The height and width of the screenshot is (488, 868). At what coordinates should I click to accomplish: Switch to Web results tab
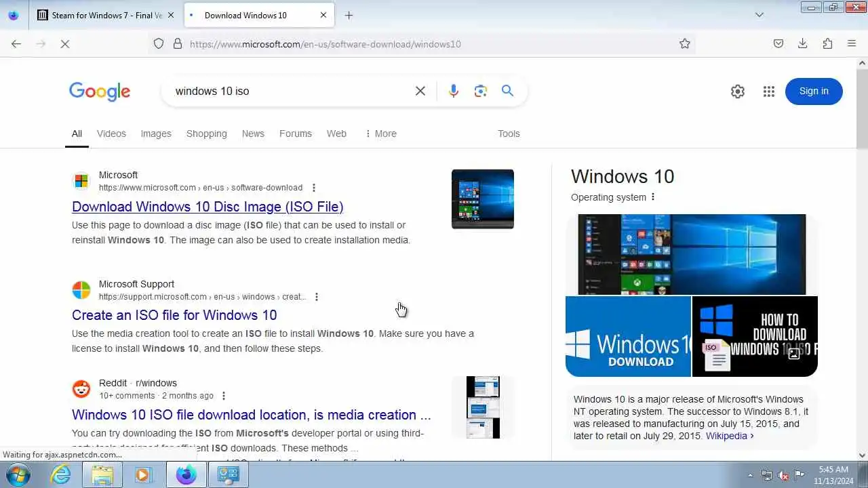tap(336, 134)
